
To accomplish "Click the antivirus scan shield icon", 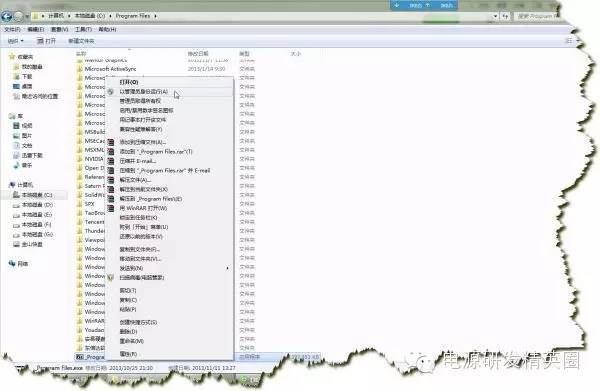I will pos(111,277).
